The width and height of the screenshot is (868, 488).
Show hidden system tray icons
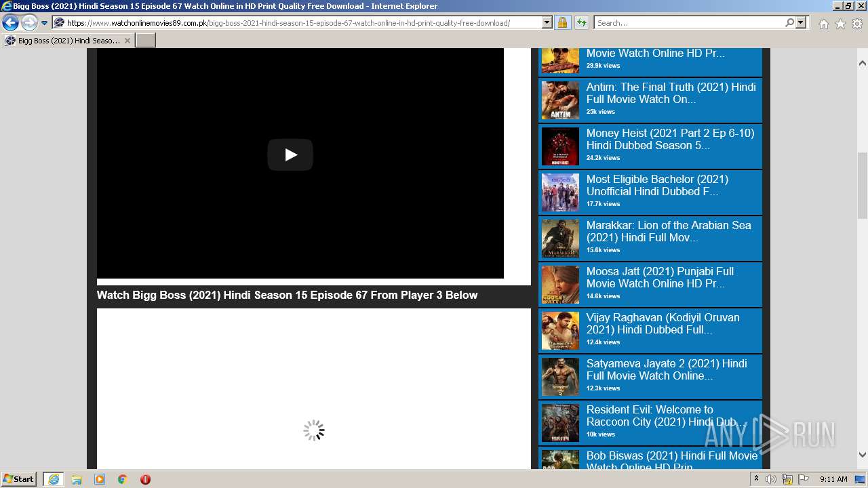[756, 479]
